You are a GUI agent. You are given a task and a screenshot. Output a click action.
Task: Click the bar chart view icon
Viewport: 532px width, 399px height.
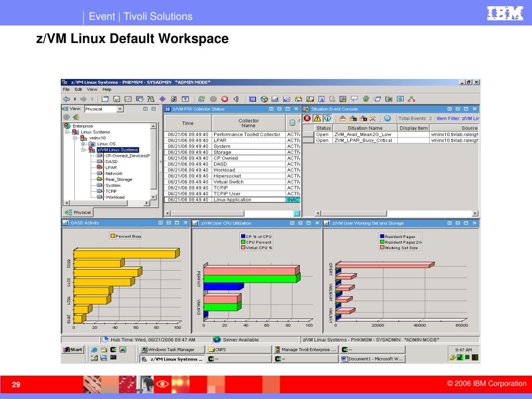pos(275,98)
